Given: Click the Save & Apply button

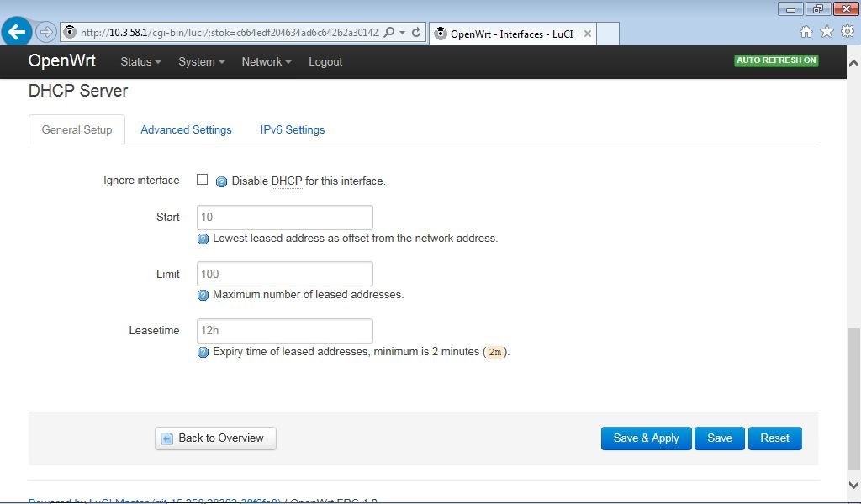Looking at the screenshot, I should pyautogui.click(x=646, y=438).
